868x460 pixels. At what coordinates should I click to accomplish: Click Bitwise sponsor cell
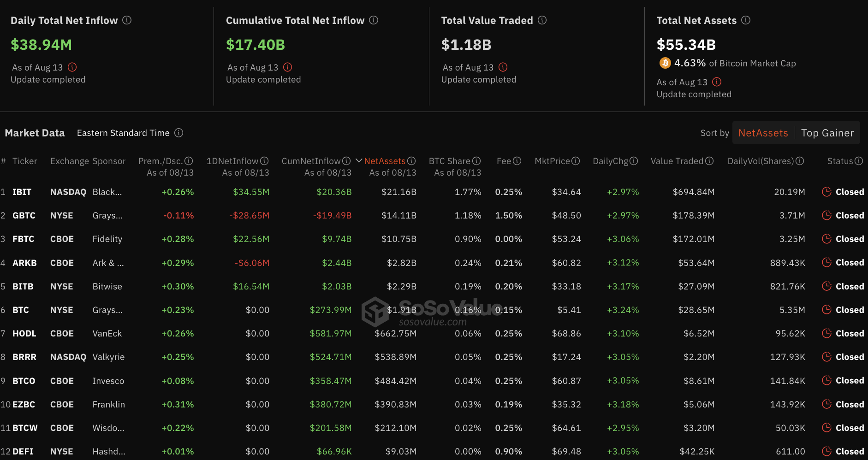[107, 286]
